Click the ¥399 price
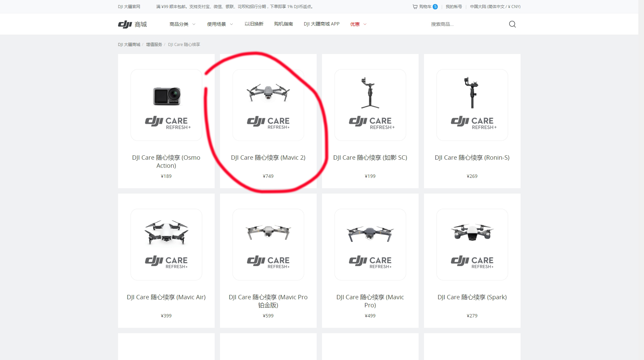 166,316
